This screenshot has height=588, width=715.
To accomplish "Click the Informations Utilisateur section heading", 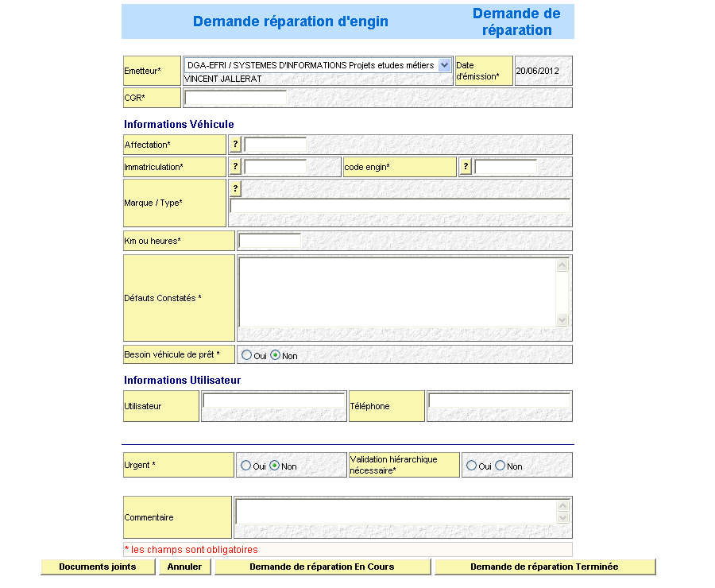I will (x=183, y=380).
